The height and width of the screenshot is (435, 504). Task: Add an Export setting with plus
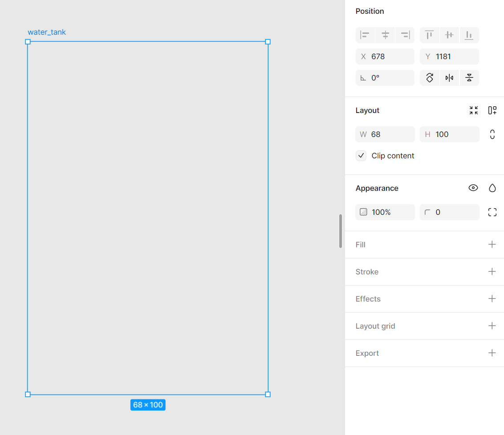(x=492, y=353)
